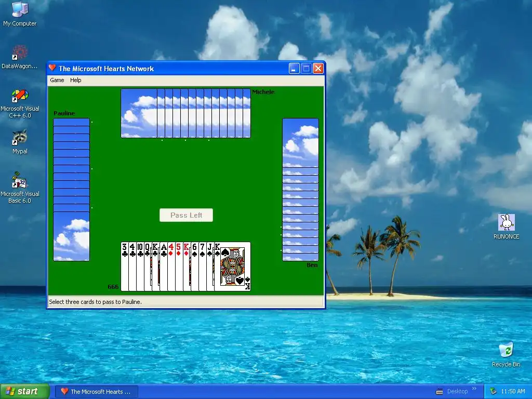Viewport: 532px width, 399px height.
Task: Click the 11:50 AM taskbar clock
Action: (x=513, y=391)
